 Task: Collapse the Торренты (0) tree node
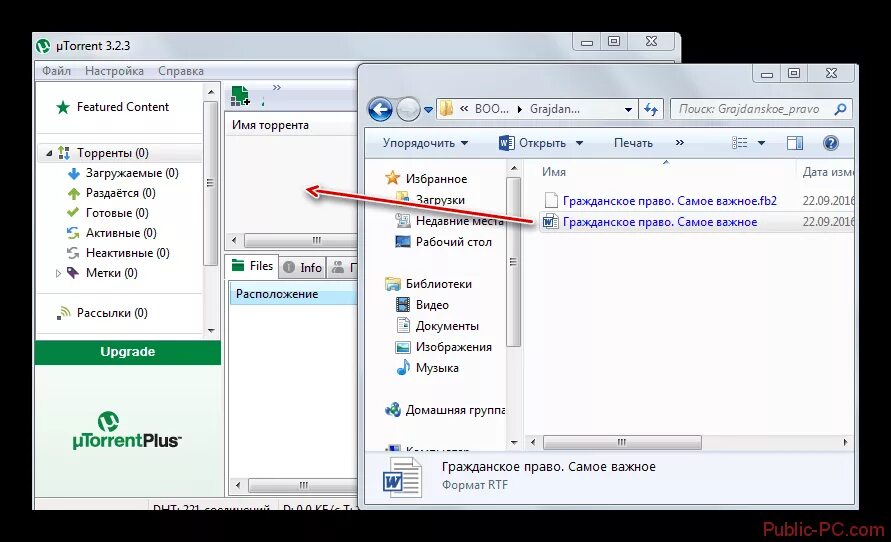49,153
